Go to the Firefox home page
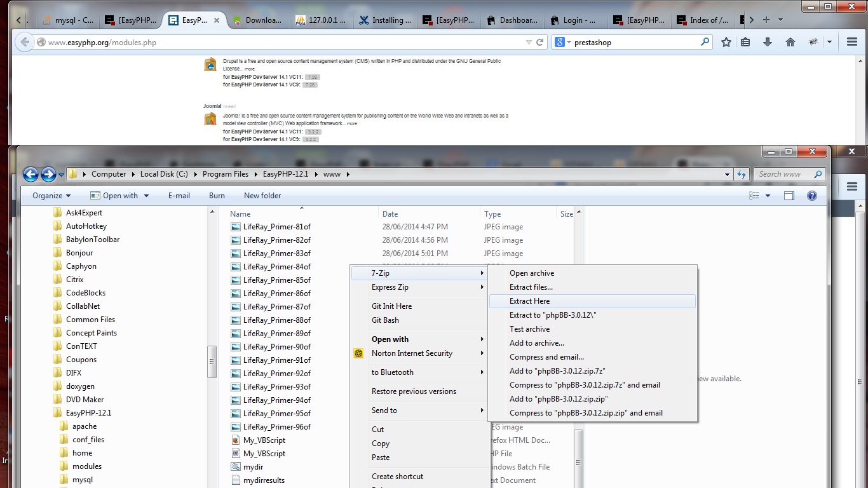This screenshot has height=488, width=868. tap(790, 43)
